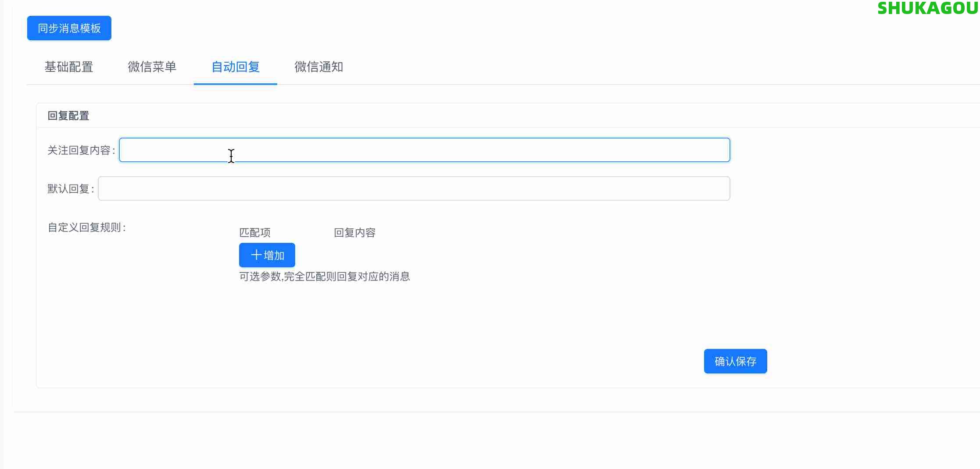Image resolution: width=980 pixels, height=469 pixels.
Task: Click the 回复内容 column label
Action: pyautogui.click(x=355, y=232)
